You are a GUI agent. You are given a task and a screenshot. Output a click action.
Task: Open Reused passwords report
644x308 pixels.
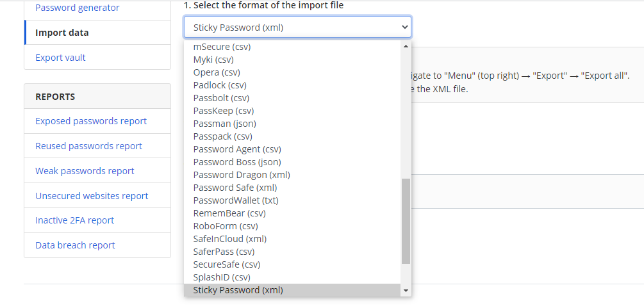(x=88, y=146)
